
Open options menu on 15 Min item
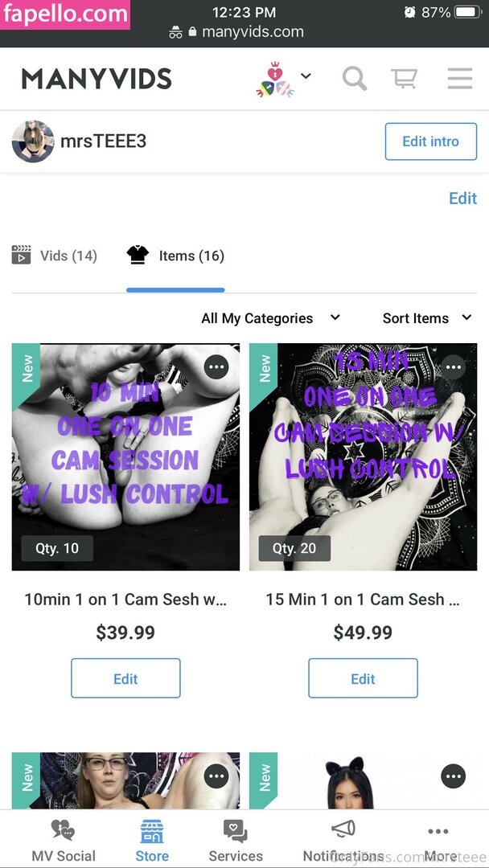pyautogui.click(x=454, y=367)
